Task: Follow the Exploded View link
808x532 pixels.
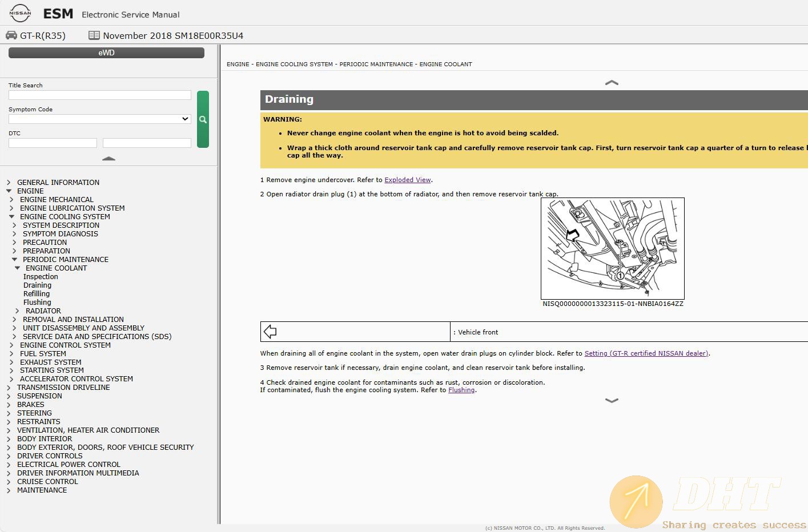Action: [x=408, y=180]
